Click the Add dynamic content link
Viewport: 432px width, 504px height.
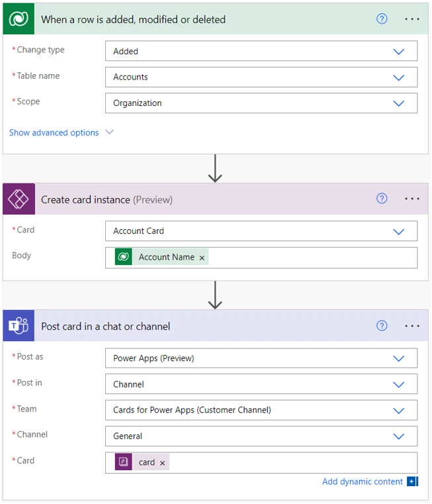click(x=362, y=481)
